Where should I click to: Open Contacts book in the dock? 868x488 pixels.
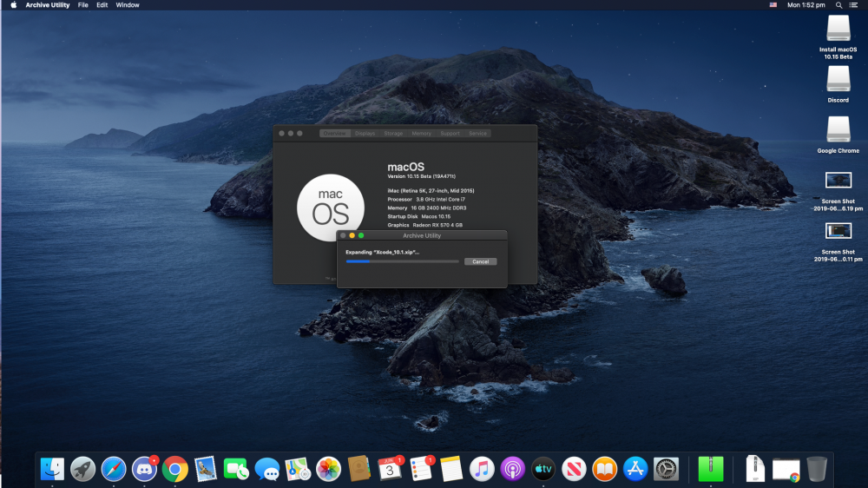[x=358, y=469]
